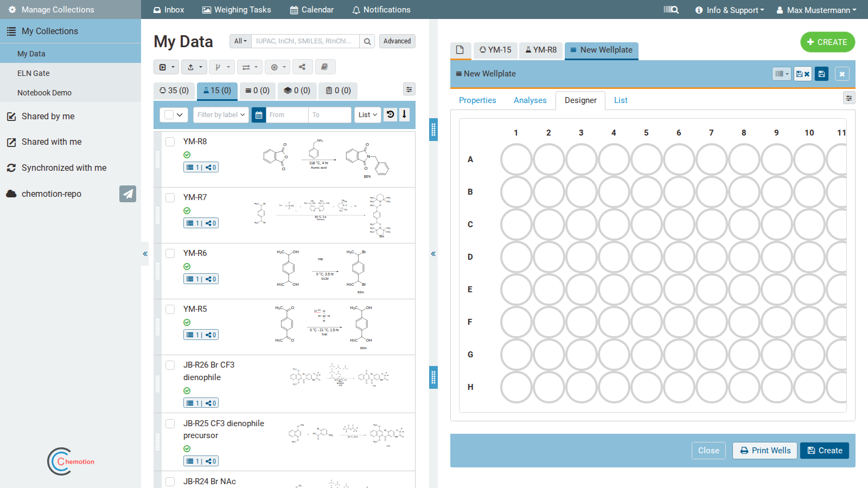Click the green CREATE button
This screenshot has height=488, width=868.
pos(827,42)
